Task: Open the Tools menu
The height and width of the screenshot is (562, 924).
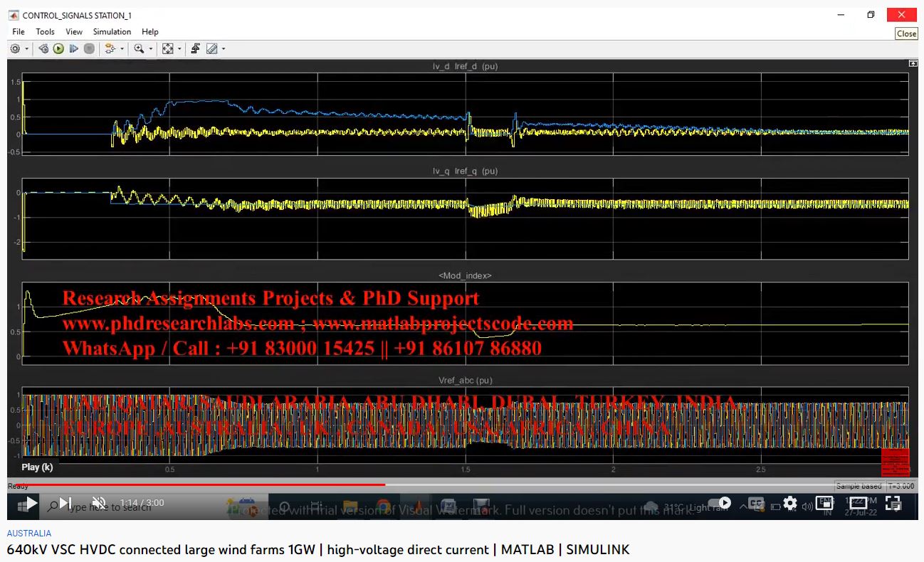Action: (x=45, y=32)
